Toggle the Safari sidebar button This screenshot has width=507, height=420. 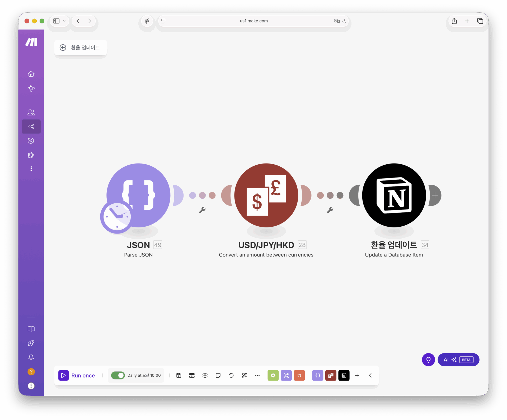point(56,21)
